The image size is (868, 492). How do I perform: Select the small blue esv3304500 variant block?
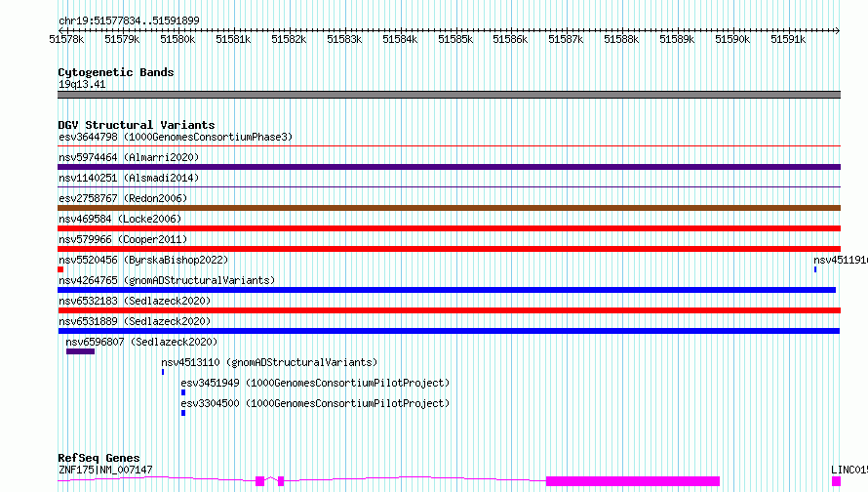(x=183, y=413)
